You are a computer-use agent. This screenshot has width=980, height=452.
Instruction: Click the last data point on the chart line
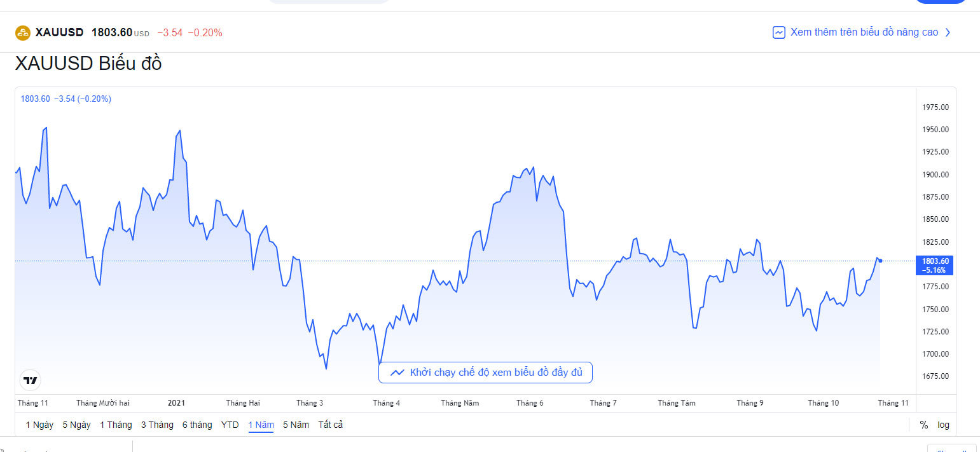click(x=880, y=261)
